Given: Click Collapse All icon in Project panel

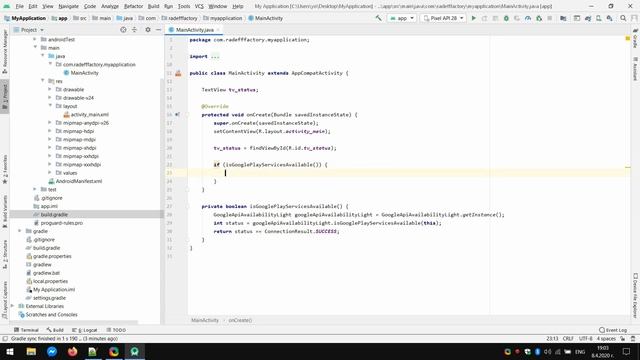Looking at the screenshot, I should pos(134,30).
